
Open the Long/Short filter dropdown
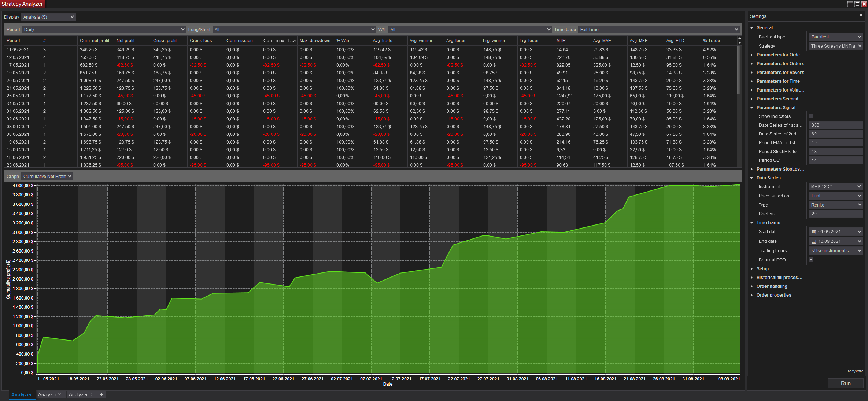[294, 29]
